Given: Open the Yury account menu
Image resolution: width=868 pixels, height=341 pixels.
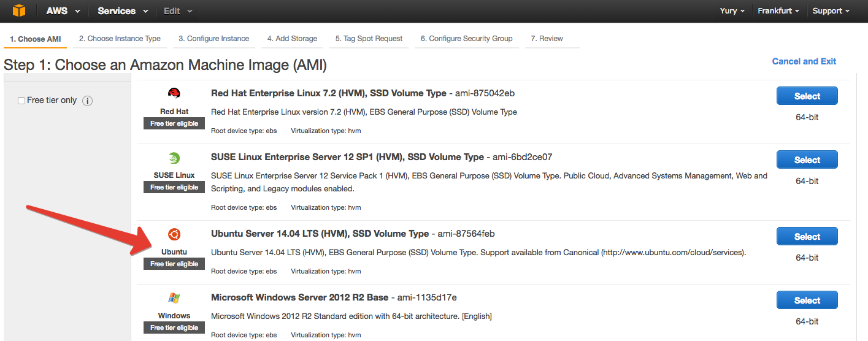Looking at the screenshot, I should pyautogui.click(x=732, y=11).
